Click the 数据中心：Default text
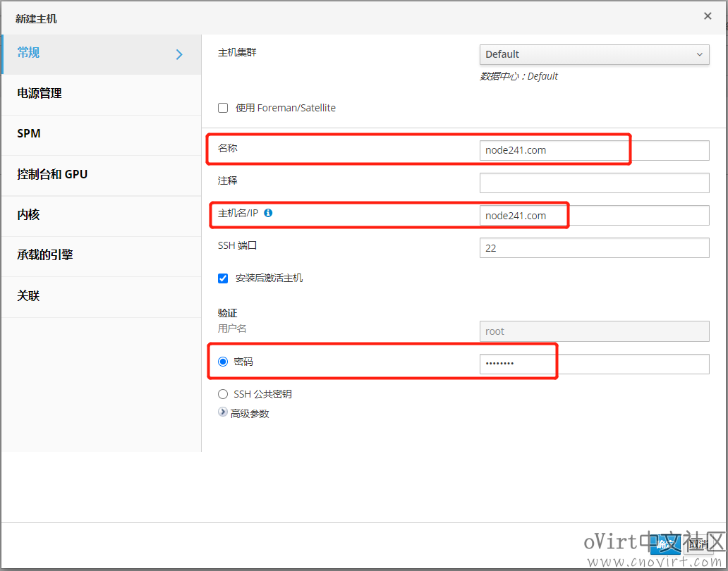This screenshot has height=571, width=728. coord(518,76)
